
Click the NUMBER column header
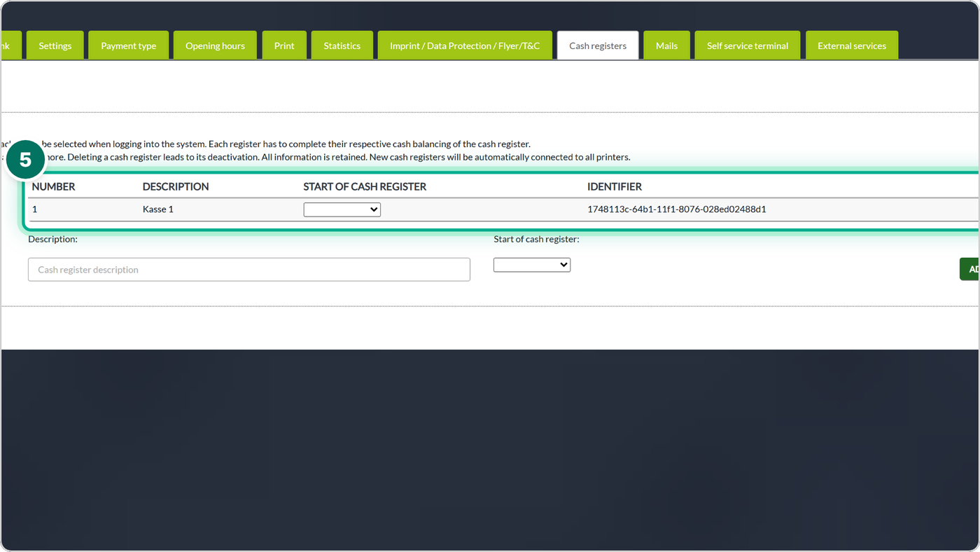pyautogui.click(x=54, y=186)
